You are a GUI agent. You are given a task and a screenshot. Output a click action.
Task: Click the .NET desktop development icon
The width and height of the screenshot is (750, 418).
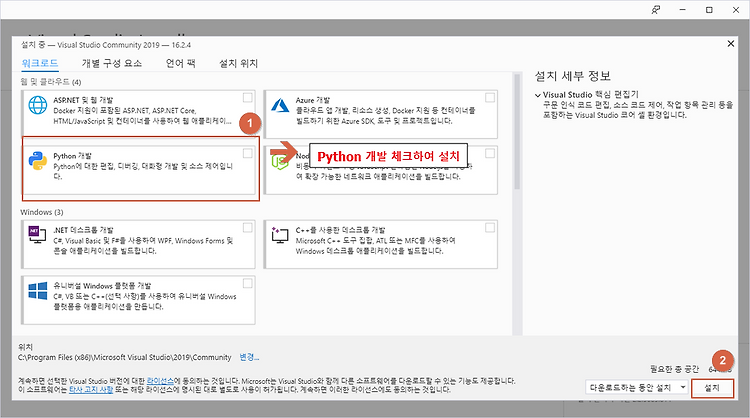point(37,234)
